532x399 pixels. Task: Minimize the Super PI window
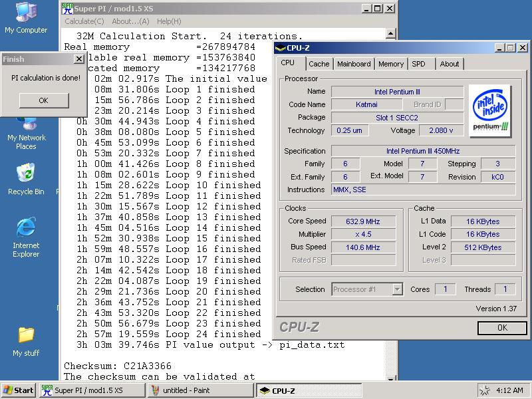366,9
